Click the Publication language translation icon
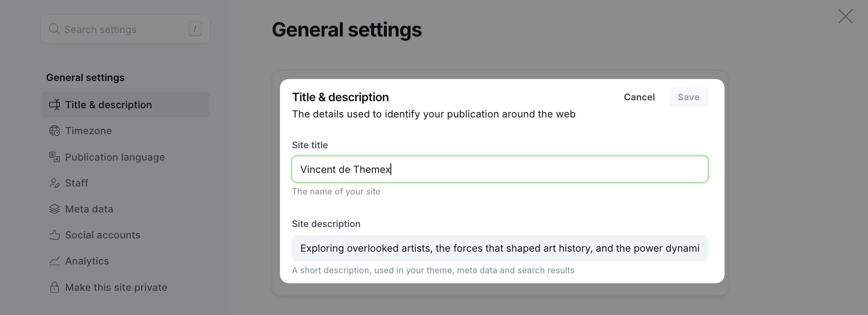The height and width of the screenshot is (315, 868). pyautogui.click(x=54, y=157)
